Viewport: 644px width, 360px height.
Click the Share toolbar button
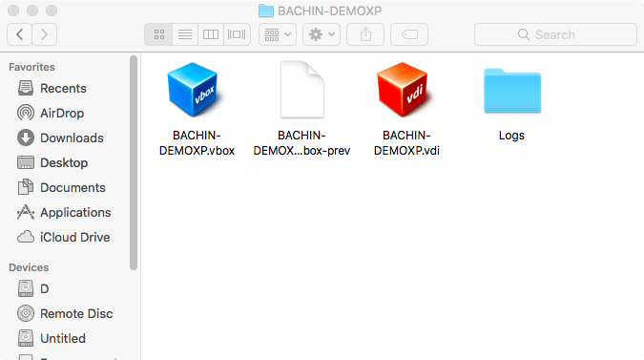365,34
